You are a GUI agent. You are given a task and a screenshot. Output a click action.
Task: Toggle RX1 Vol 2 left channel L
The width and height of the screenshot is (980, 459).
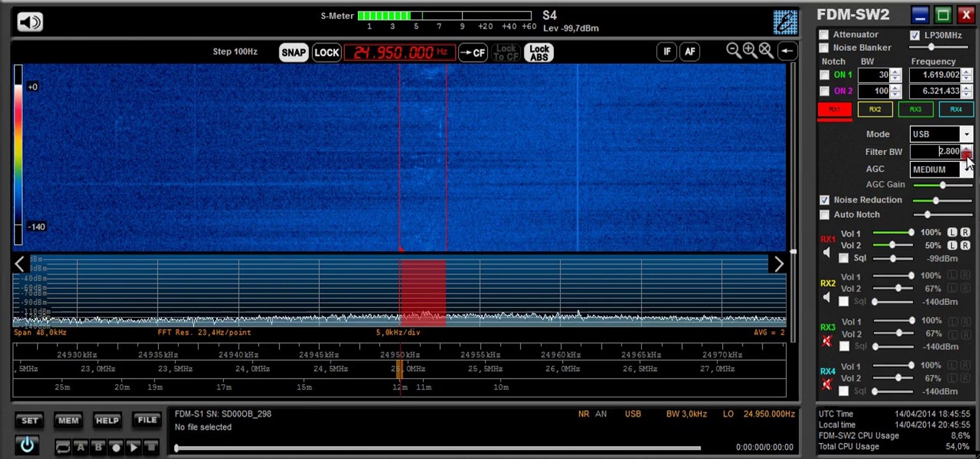(x=952, y=245)
